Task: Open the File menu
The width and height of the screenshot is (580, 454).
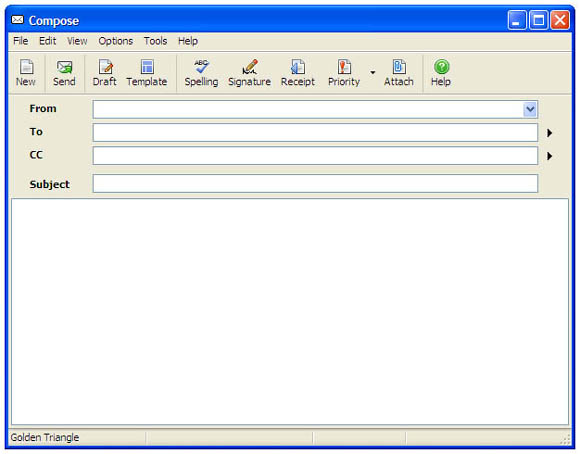Action: [x=21, y=41]
